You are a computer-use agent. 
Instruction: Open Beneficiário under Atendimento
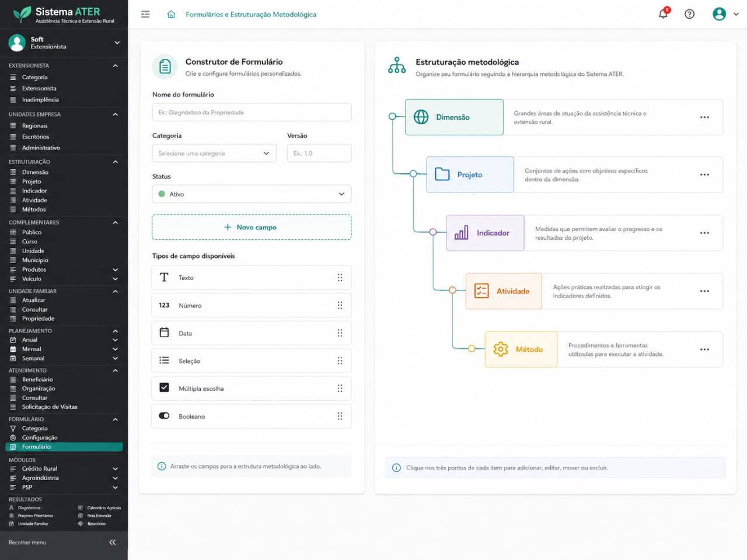tap(37, 379)
